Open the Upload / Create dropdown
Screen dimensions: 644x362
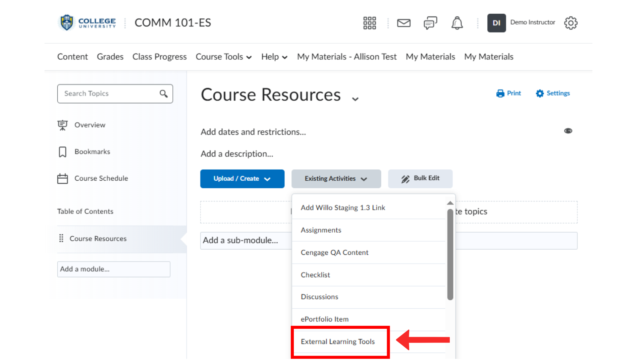click(242, 179)
